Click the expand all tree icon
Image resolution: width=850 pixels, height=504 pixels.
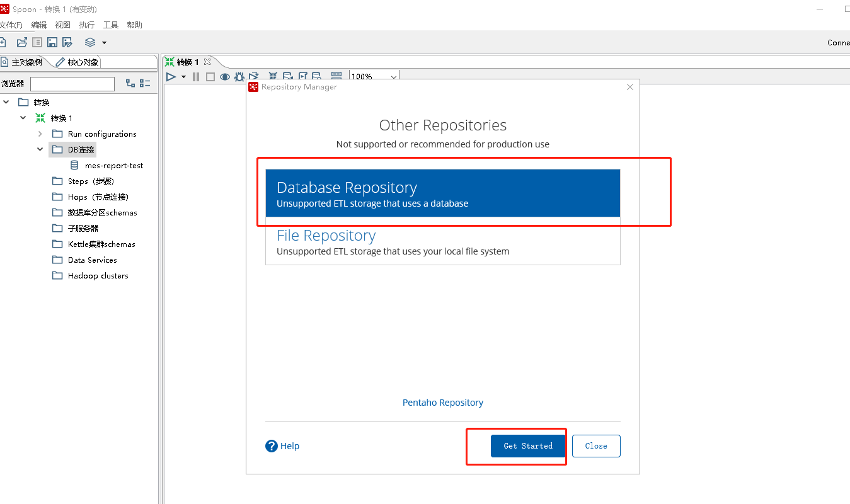click(130, 83)
